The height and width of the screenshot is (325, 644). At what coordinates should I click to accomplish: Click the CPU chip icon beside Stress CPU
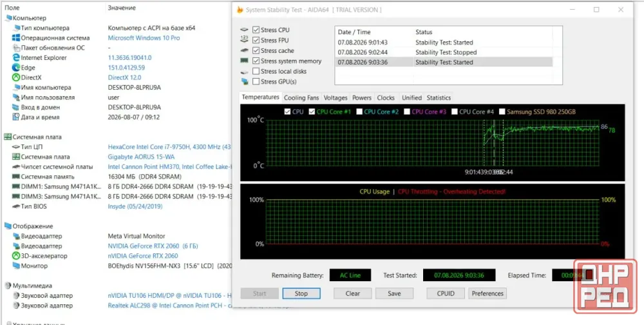244,30
